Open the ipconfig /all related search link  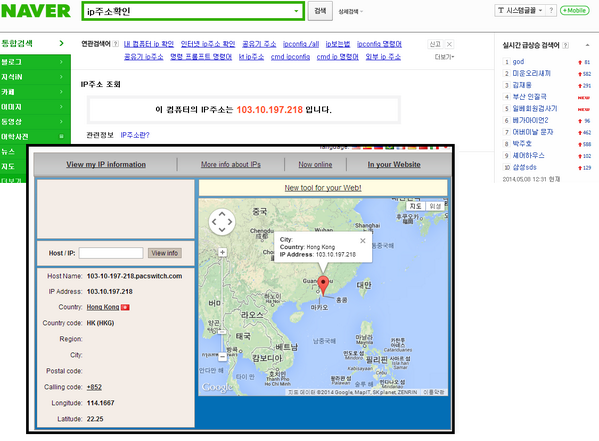pos(301,44)
